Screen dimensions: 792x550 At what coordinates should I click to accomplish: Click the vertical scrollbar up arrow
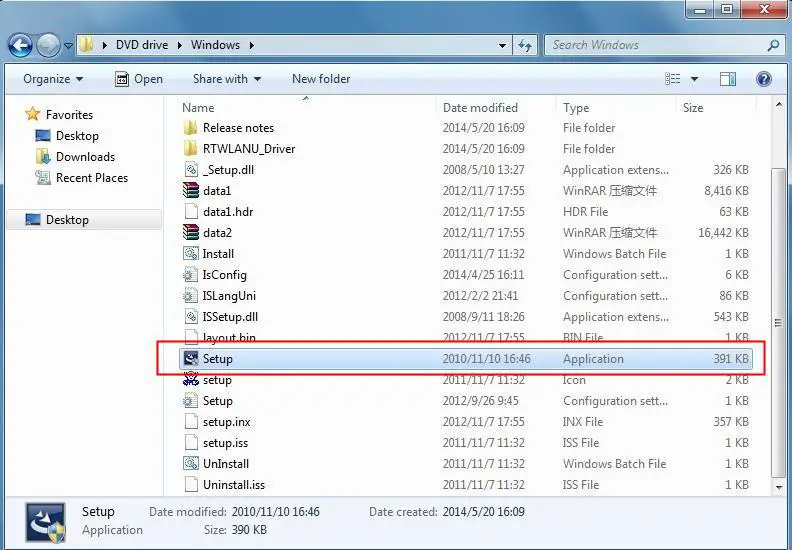[x=778, y=105]
